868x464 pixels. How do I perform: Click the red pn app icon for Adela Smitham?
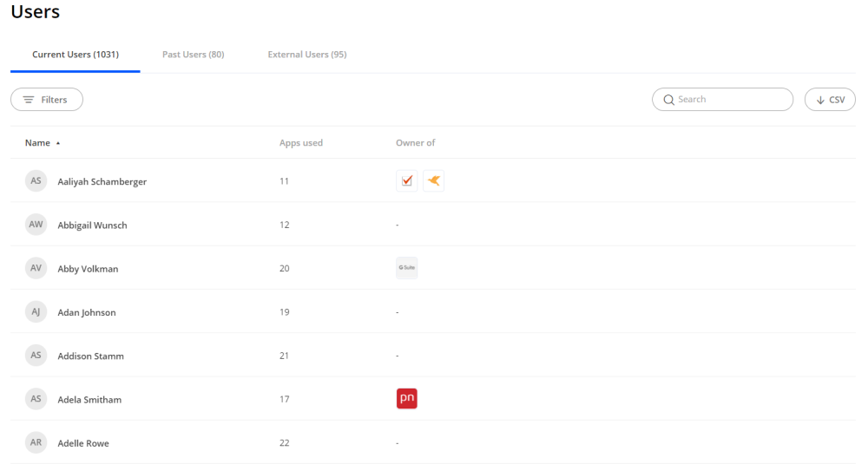(406, 399)
